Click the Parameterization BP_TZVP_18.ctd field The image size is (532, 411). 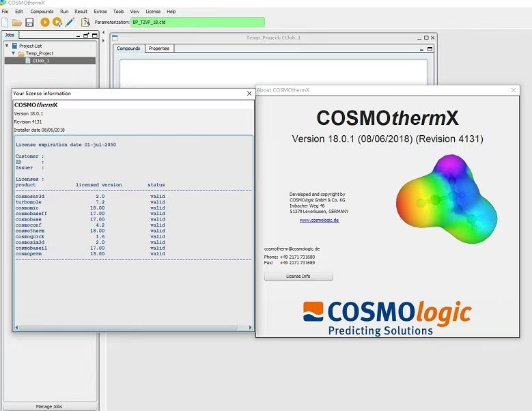point(197,23)
